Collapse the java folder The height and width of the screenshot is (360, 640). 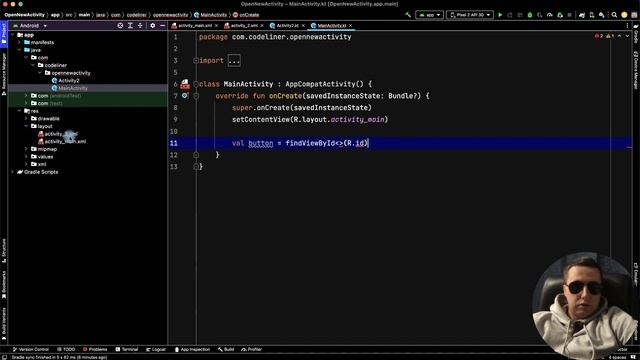click(x=19, y=50)
